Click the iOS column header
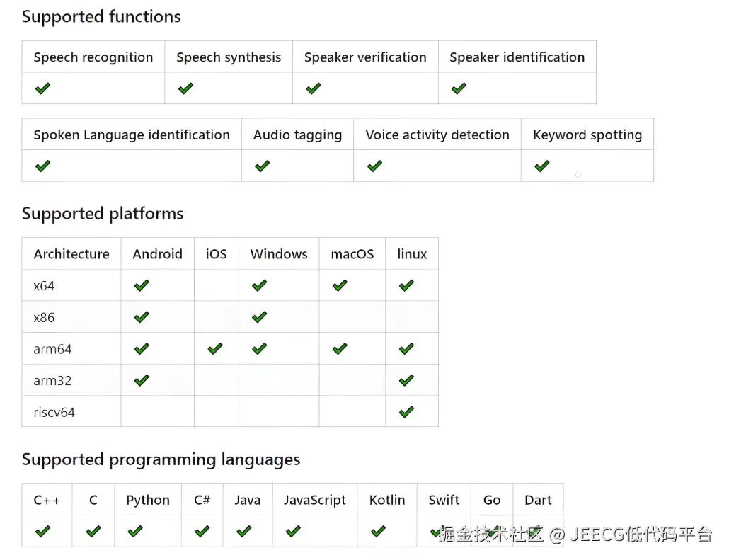 pos(217,254)
